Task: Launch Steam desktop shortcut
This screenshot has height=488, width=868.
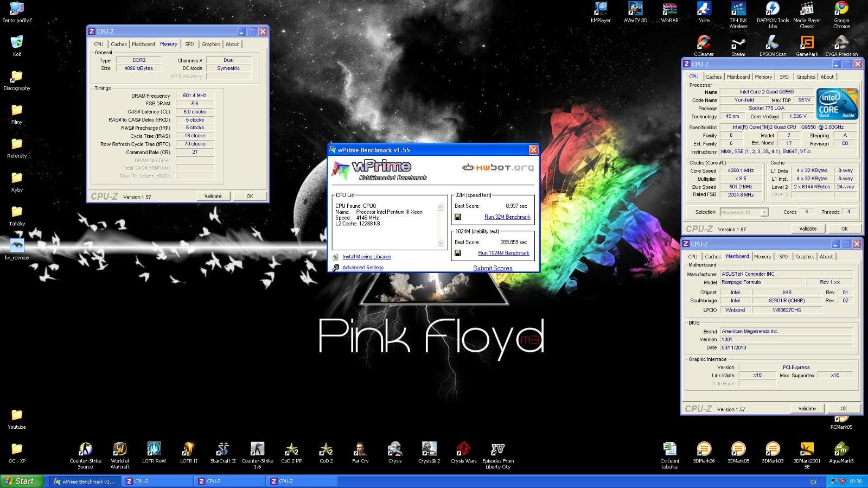Action: pos(738,46)
